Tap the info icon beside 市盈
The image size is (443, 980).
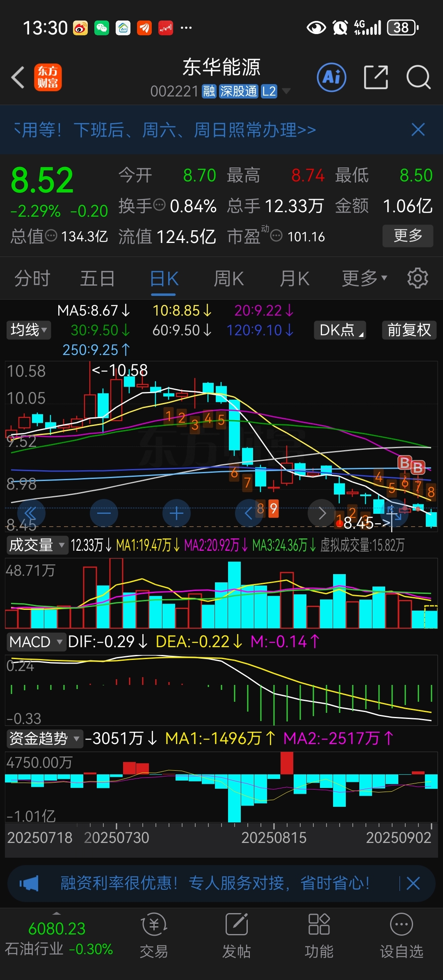coord(276,236)
